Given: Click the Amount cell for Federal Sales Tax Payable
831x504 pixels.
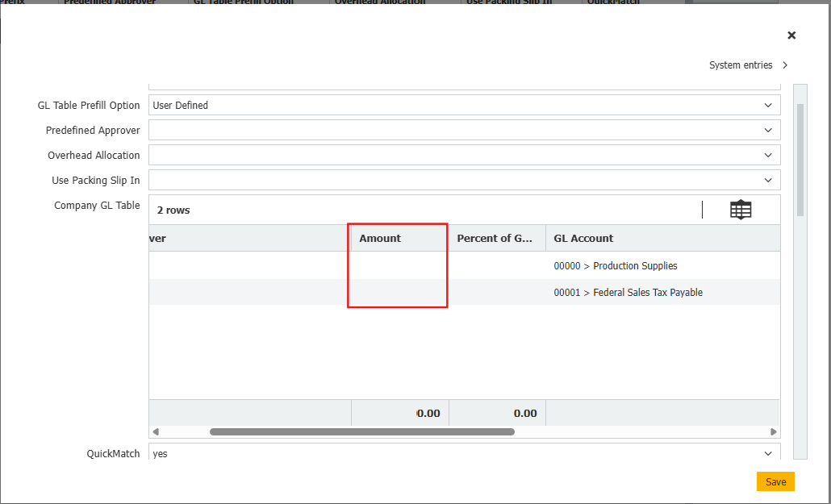Looking at the screenshot, I should click(x=399, y=293).
